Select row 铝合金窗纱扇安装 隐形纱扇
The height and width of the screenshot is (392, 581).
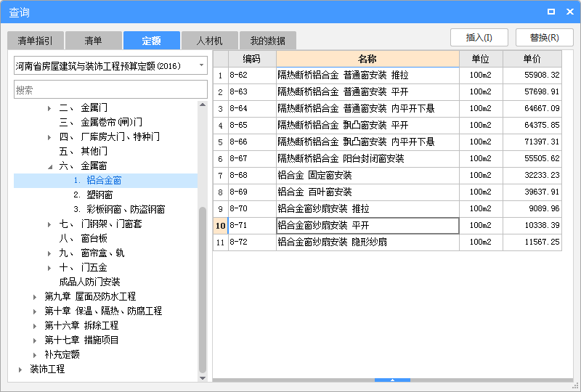pyautogui.click(x=367, y=242)
